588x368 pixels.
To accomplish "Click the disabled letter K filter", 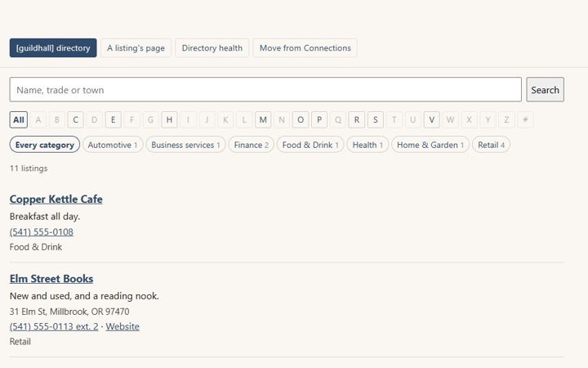I will coord(225,119).
